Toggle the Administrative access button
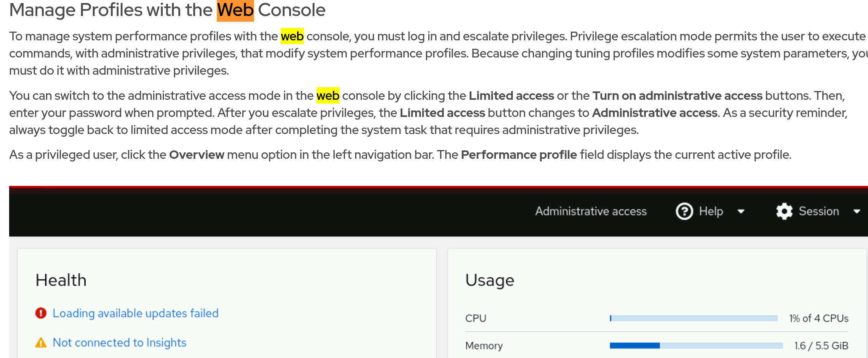Image resolution: width=868 pixels, height=358 pixels. click(591, 211)
